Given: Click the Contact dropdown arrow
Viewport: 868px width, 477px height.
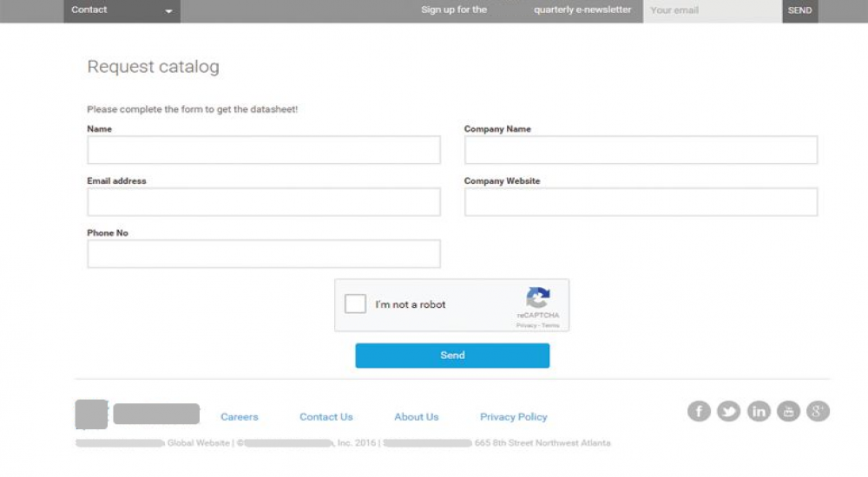Looking at the screenshot, I should [168, 11].
